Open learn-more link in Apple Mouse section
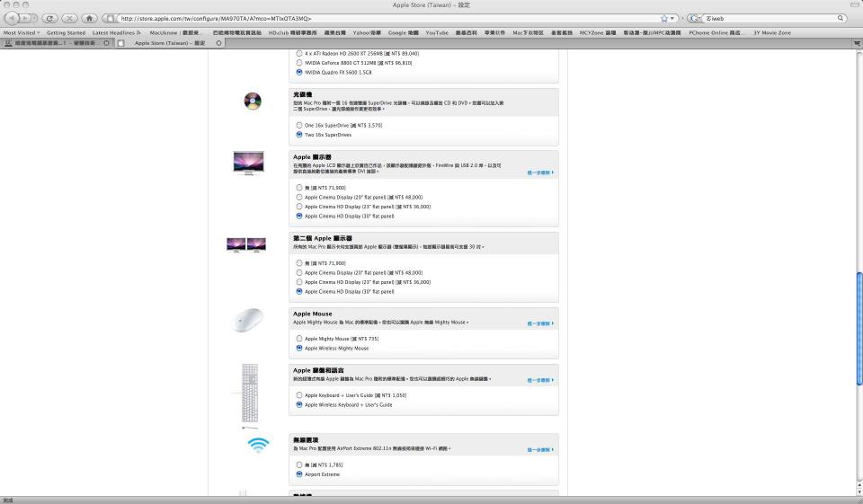This screenshot has height=504, width=863. (540, 323)
